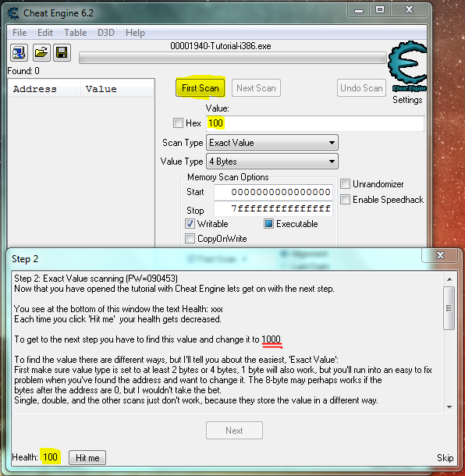Click the scan progress bar
Screen dimensions: 465x476
(232, 58)
